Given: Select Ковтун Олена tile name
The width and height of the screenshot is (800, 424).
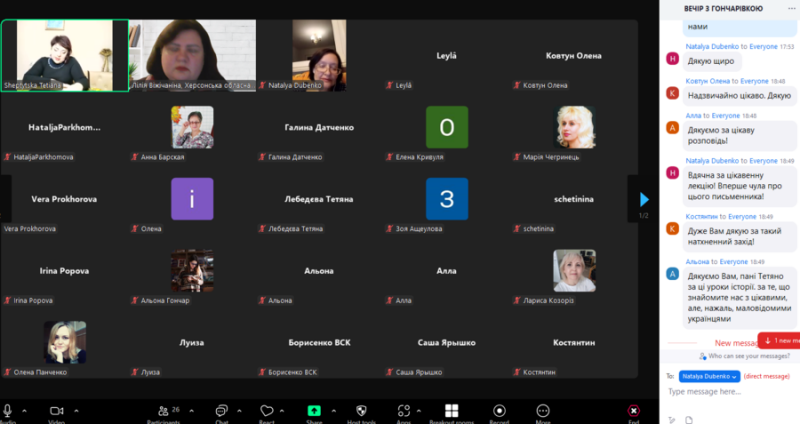Looking at the screenshot, I should tap(573, 56).
